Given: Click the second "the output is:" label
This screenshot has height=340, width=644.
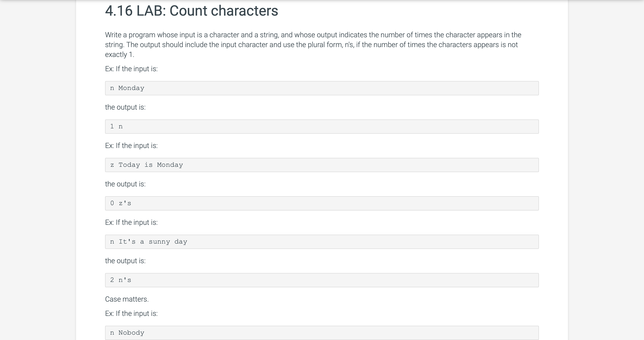Looking at the screenshot, I should 125,184.
